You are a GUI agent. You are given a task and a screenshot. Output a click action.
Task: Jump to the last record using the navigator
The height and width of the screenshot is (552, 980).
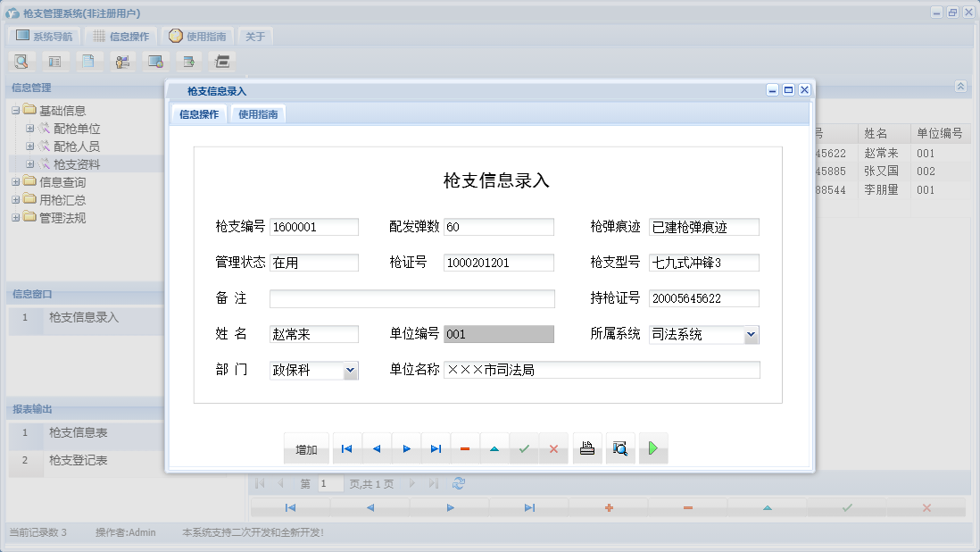(x=436, y=448)
